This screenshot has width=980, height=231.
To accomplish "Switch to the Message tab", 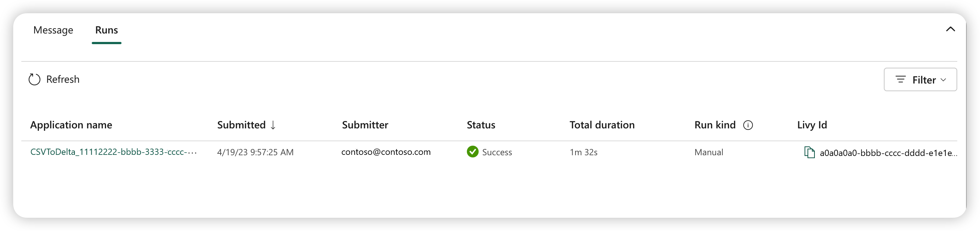I will click(x=53, y=30).
